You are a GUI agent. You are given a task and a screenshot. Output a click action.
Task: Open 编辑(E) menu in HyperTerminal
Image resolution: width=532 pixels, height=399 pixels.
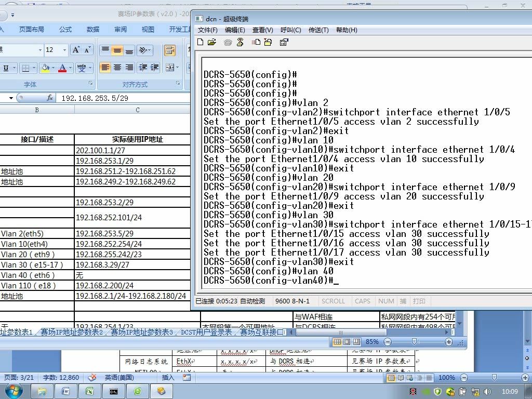235,30
